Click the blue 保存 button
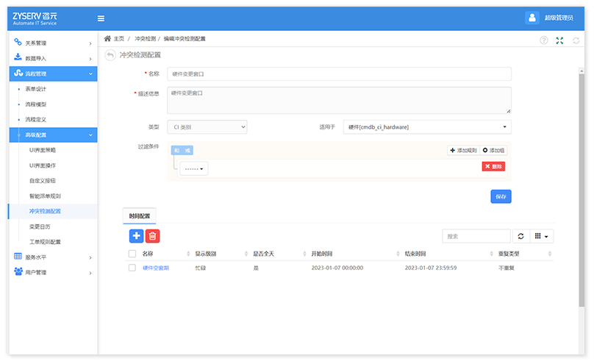The width and height of the screenshot is (594, 364). pyautogui.click(x=501, y=196)
